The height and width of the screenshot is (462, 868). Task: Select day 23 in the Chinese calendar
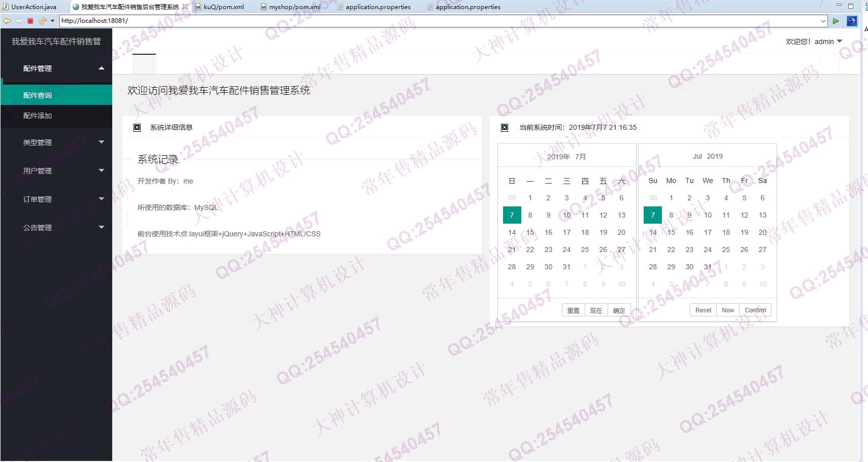coord(548,250)
